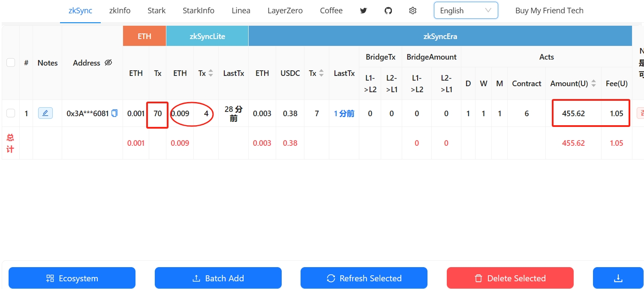Click the Batch Add button
The image size is (644, 289).
[x=218, y=278]
